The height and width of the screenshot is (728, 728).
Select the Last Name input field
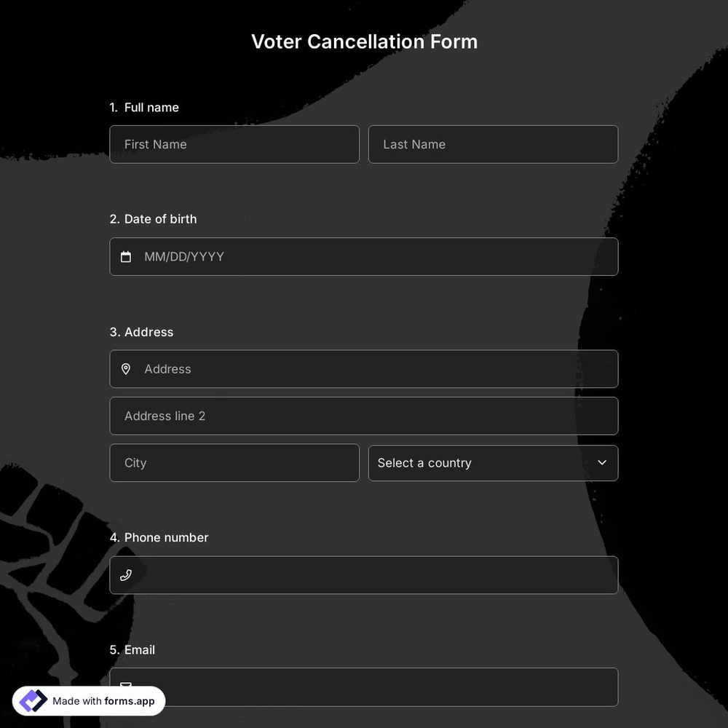coord(494,144)
